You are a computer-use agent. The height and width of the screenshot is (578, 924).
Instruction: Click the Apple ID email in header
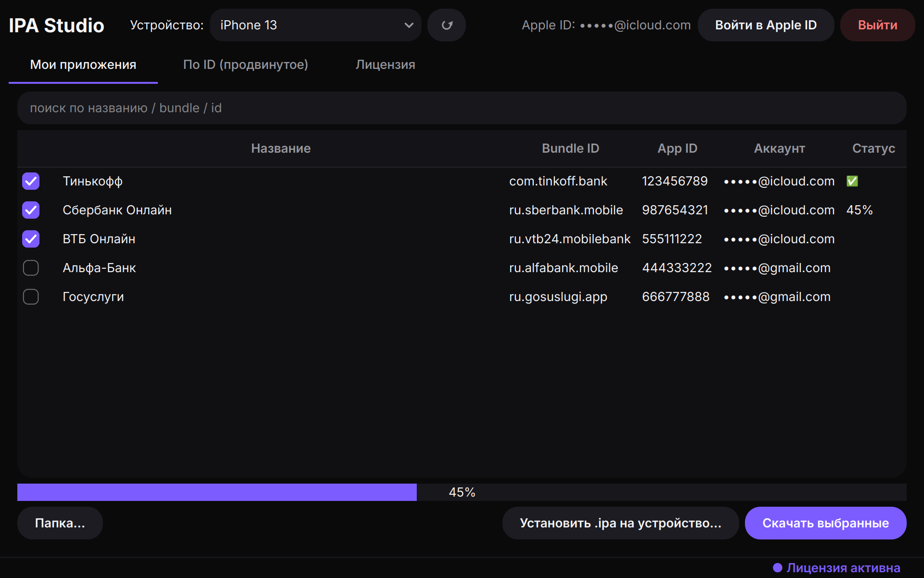point(635,25)
